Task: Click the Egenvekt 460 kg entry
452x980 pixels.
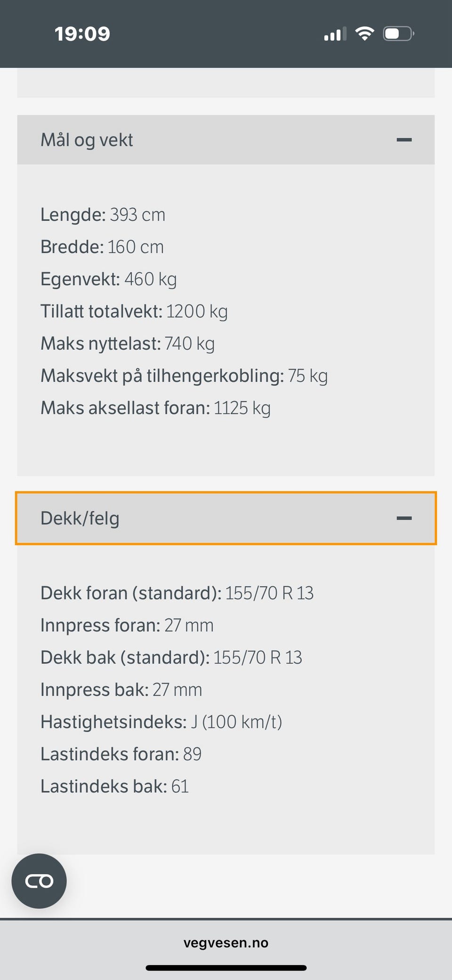Action: [108, 279]
